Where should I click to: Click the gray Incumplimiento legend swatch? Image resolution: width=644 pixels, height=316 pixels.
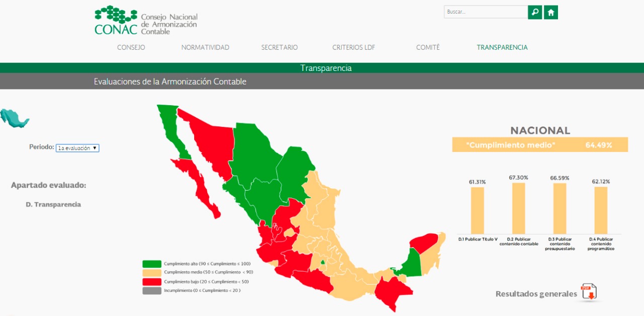[152, 290]
